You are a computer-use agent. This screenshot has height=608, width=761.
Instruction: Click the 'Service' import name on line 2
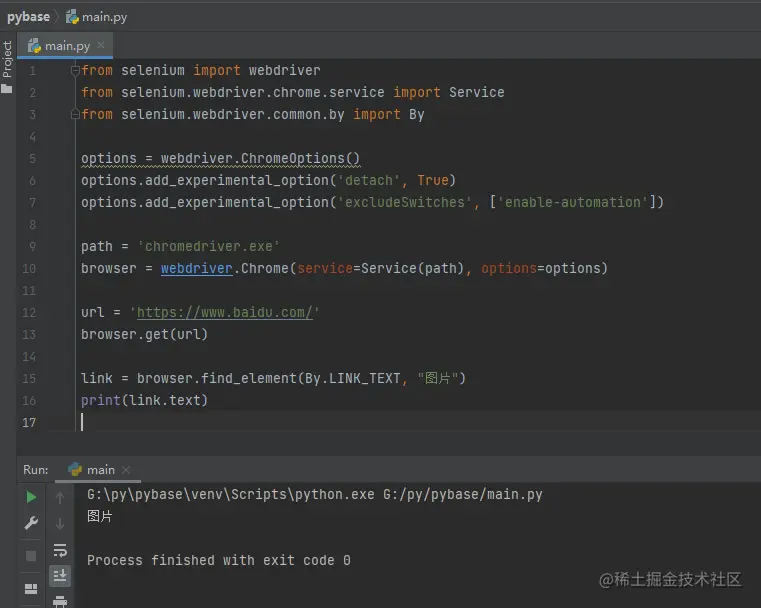pos(477,92)
